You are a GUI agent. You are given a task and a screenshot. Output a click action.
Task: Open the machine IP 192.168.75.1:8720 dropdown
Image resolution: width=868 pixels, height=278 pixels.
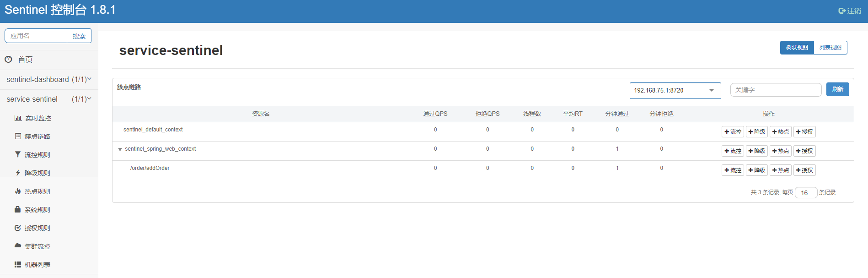click(675, 91)
